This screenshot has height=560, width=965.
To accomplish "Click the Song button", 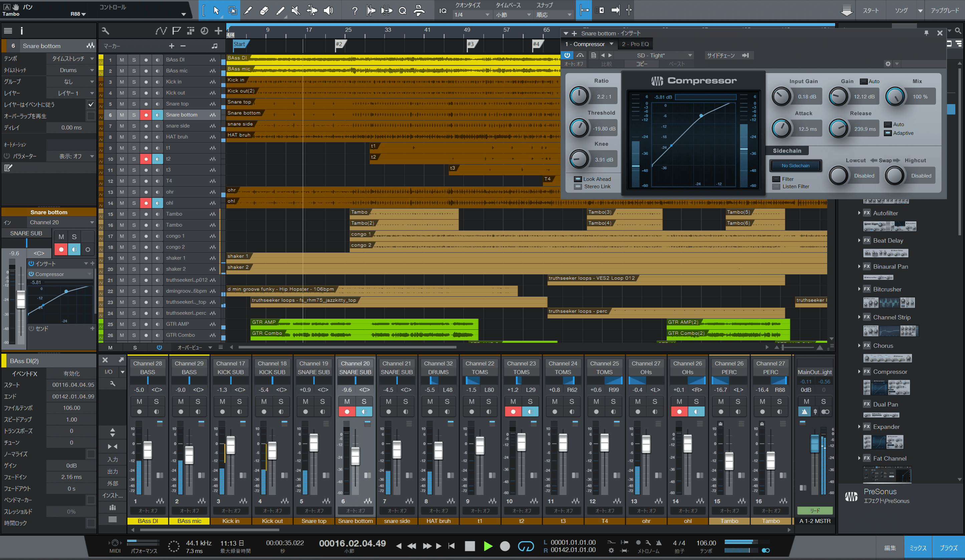I will (x=902, y=10).
